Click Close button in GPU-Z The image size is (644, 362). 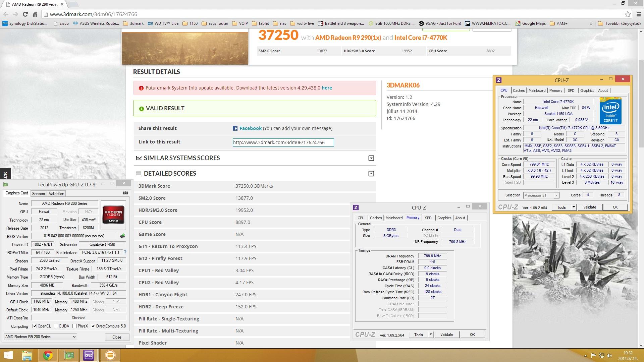click(117, 337)
